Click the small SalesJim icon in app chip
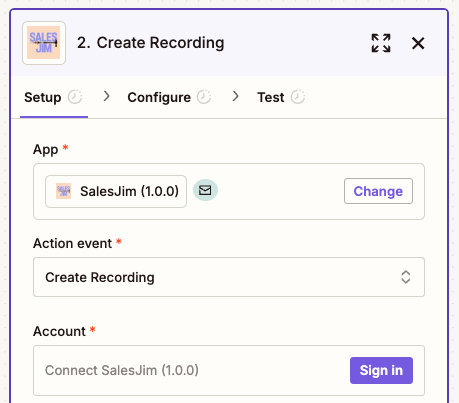This screenshot has width=459, height=403. 63,191
